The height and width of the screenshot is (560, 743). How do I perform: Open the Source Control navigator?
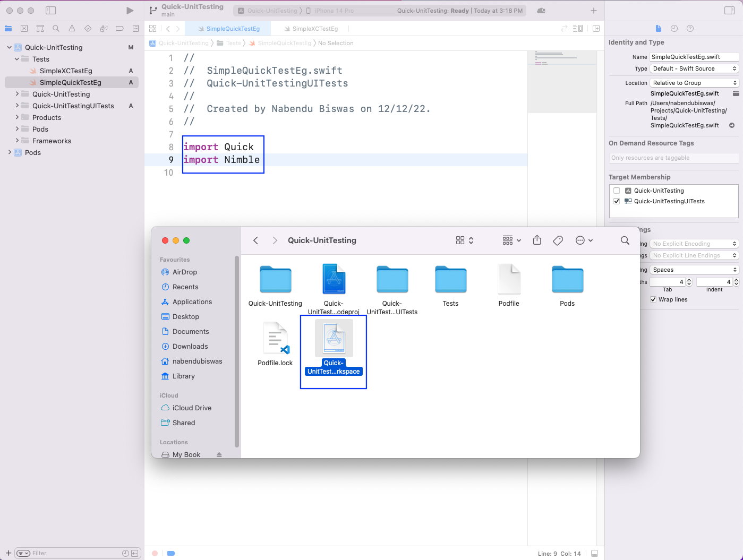24,29
